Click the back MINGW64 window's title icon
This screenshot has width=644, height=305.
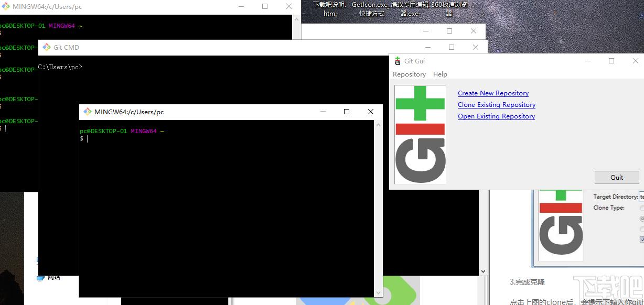6,7
